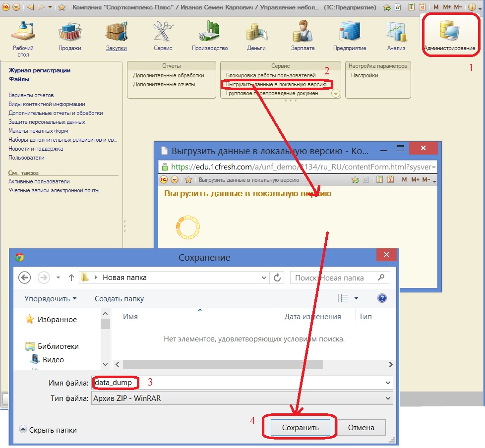This screenshot has height=448, width=485.
Task: Open the Продажи section
Action: pyautogui.click(x=70, y=36)
